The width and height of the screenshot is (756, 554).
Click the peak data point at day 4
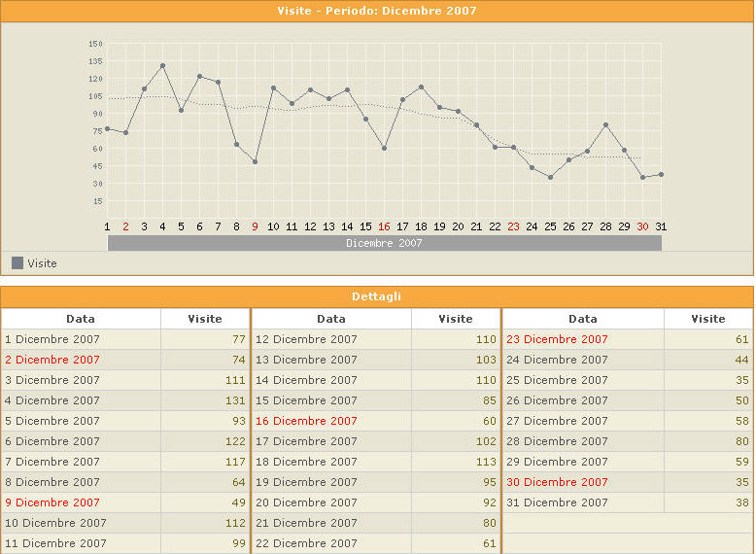point(162,66)
